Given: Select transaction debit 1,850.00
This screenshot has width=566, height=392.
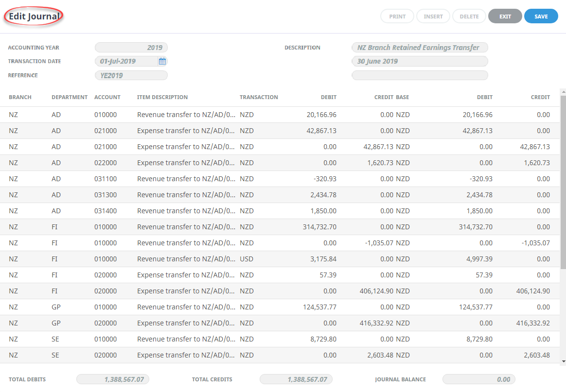Looking at the screenshot, I should (x=323, y=211).
